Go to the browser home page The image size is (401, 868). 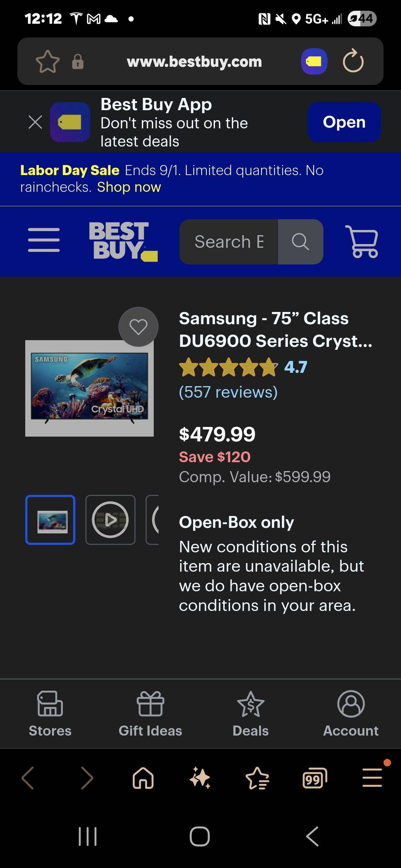pos(143,778)
